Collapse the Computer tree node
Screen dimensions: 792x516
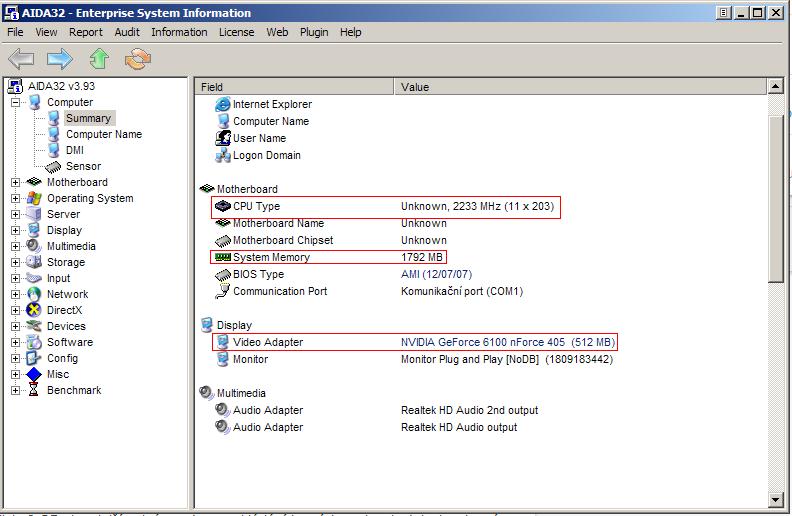click(x=15, y=102)
